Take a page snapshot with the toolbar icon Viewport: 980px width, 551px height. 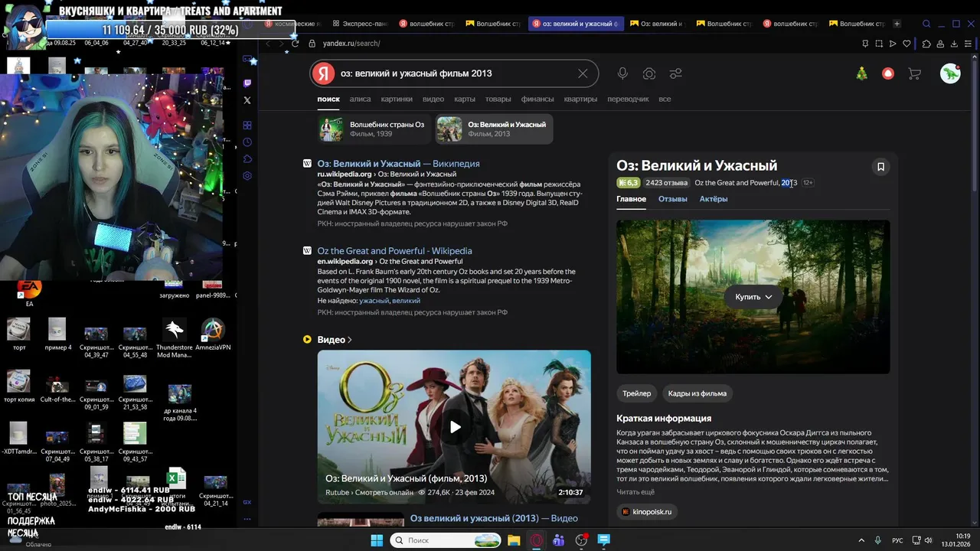879,44
